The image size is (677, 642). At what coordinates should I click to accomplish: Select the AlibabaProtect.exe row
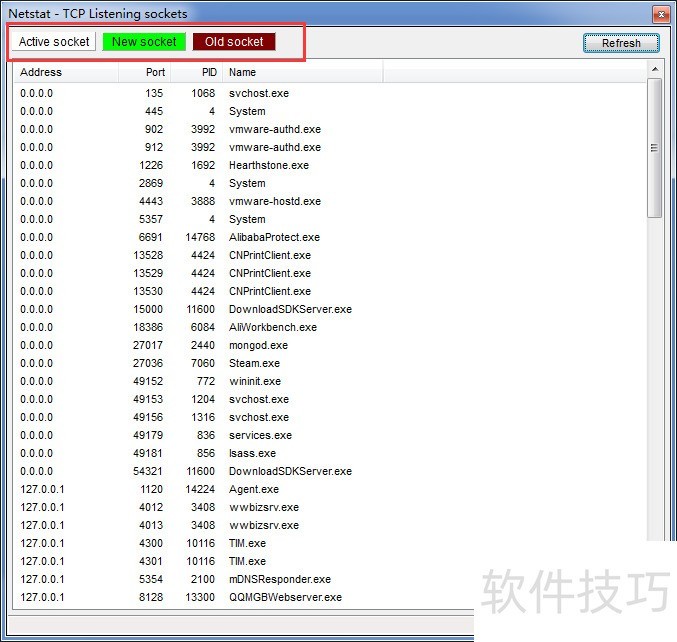[330, 237]
